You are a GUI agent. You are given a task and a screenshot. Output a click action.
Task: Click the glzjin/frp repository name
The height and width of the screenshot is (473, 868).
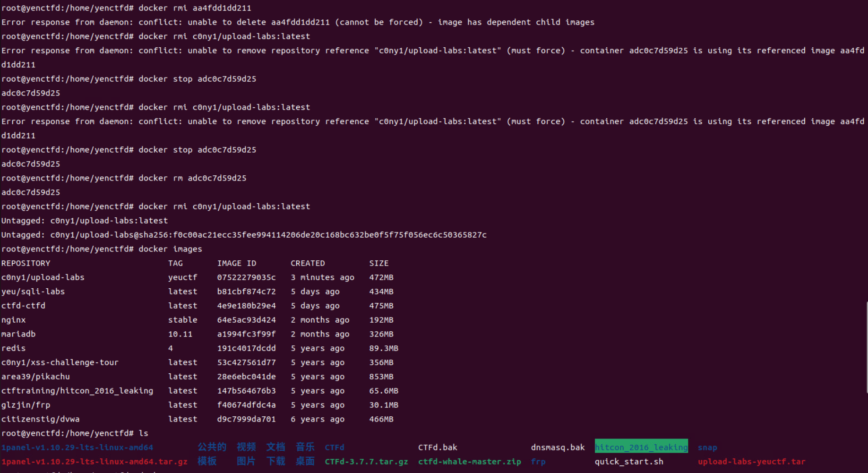point(26,405)
